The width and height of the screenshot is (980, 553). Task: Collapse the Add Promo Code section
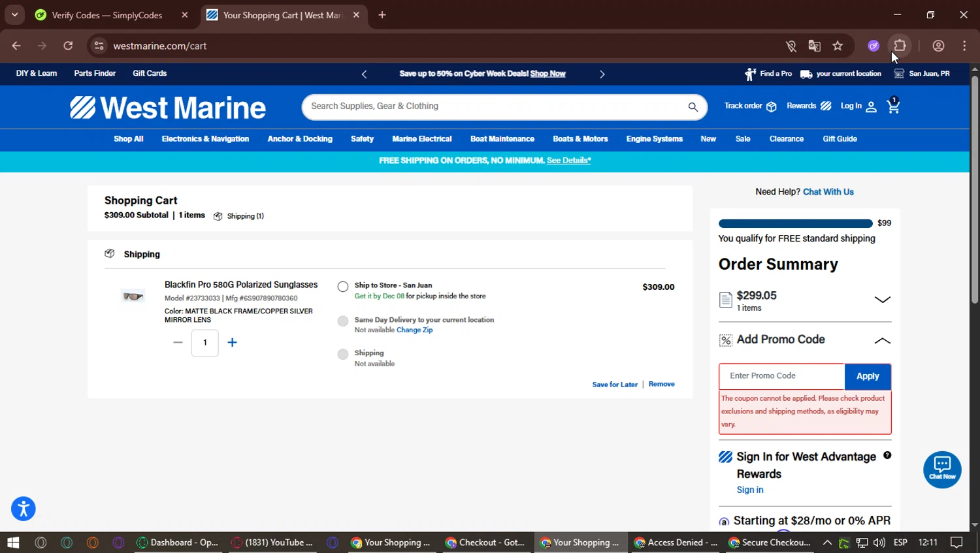click(882, 340)
